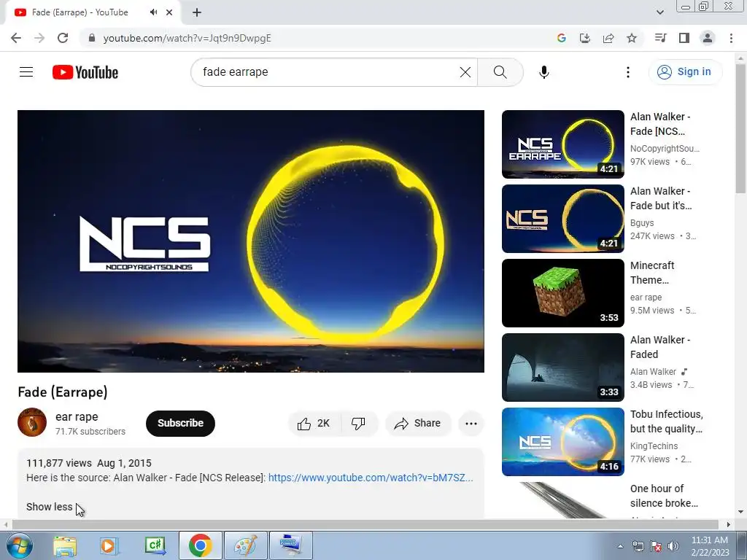
Task: Mute the tab via speaker icon
Action: [x=153, y=12]
